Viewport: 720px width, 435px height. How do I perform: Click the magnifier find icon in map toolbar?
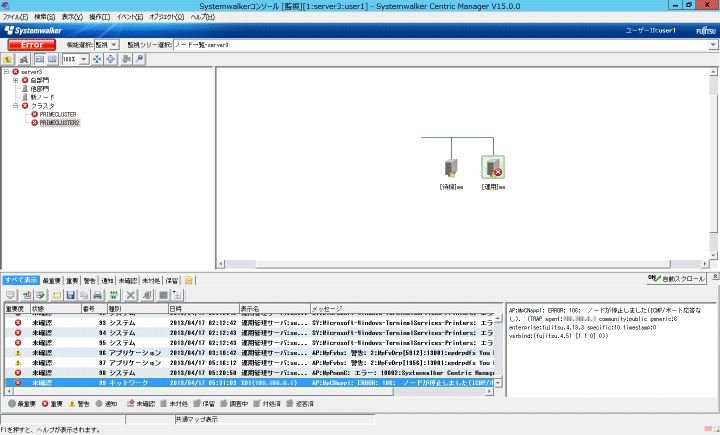(x=139, y=60)
